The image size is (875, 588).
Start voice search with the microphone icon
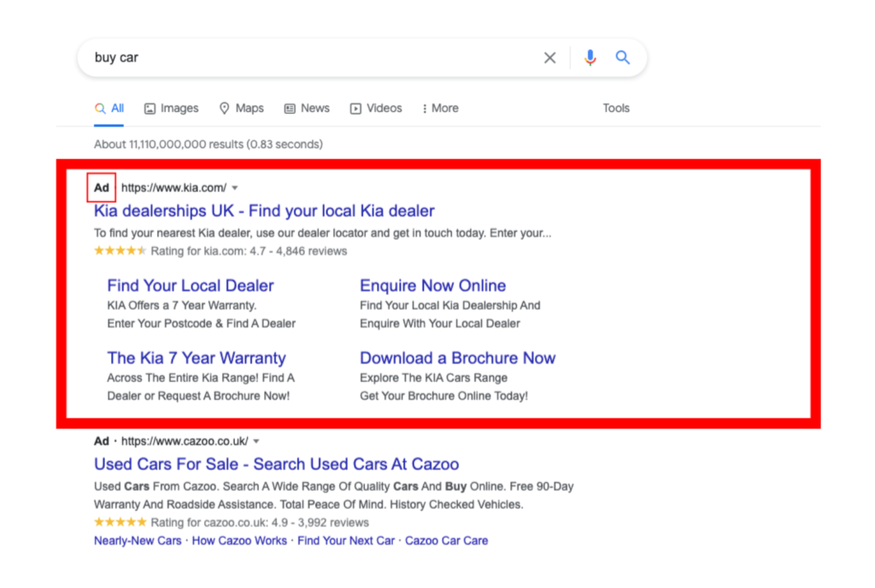[x=590, y=57]
